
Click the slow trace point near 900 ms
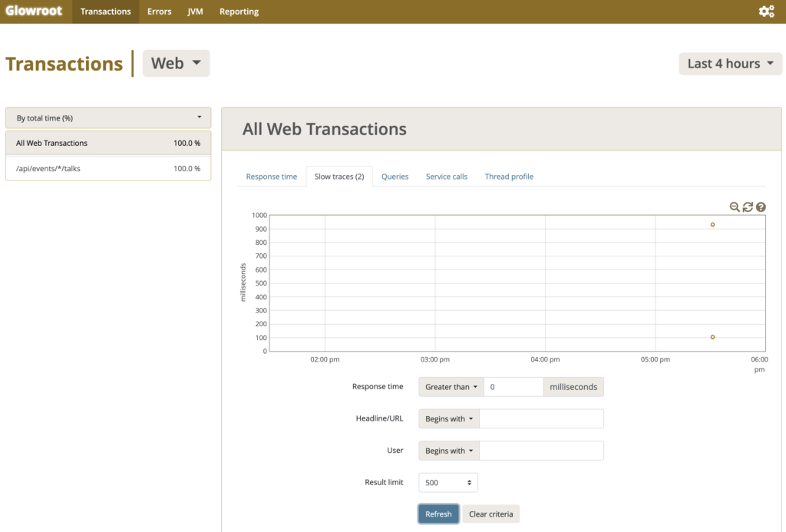click(712, 225)
